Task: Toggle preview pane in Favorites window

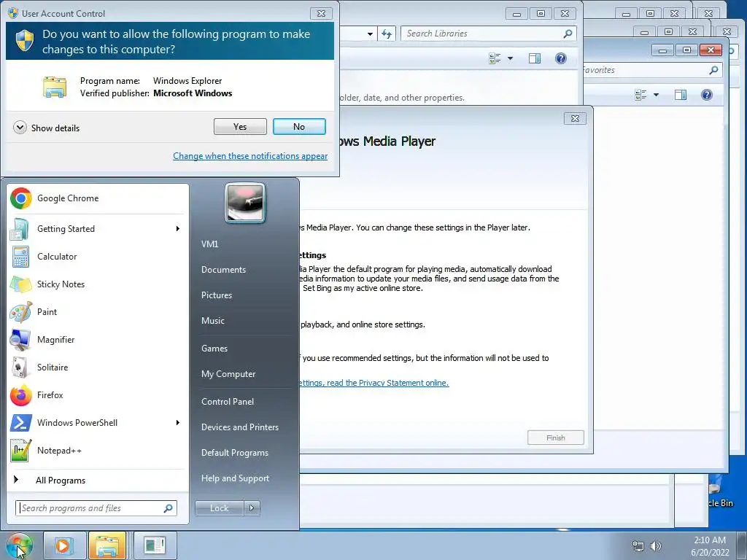Action: [681, 94]
